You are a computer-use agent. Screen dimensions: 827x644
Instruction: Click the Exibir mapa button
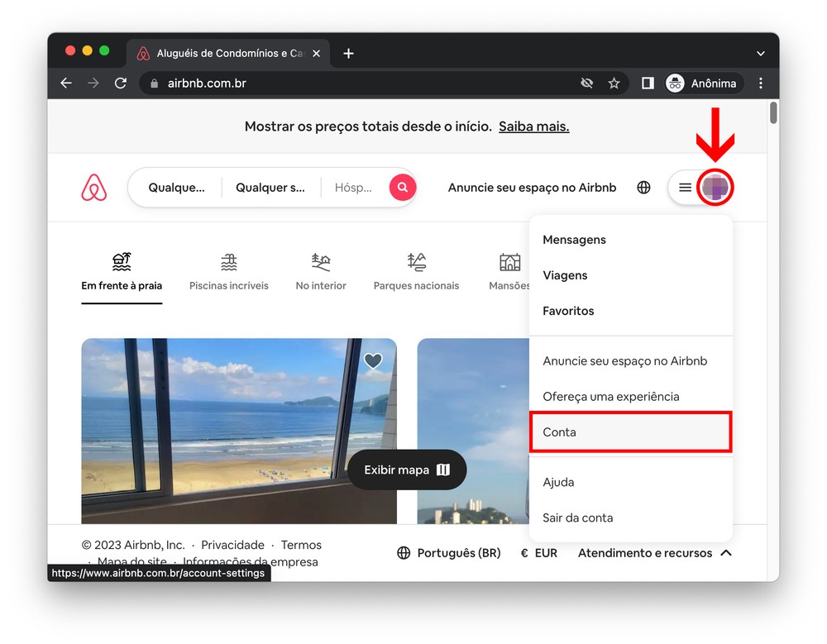click(x=407, y=470)
